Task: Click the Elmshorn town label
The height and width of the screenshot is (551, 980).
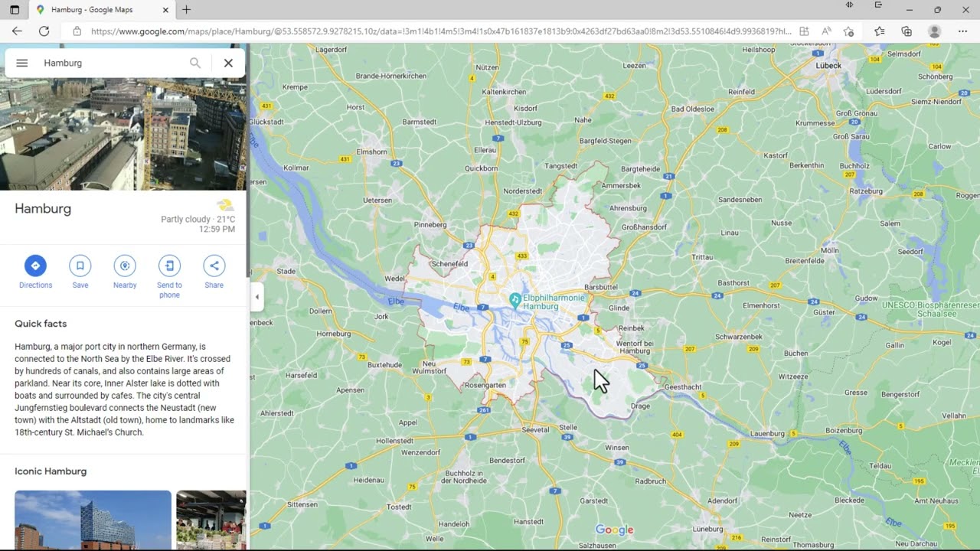Action: point(372,152)
